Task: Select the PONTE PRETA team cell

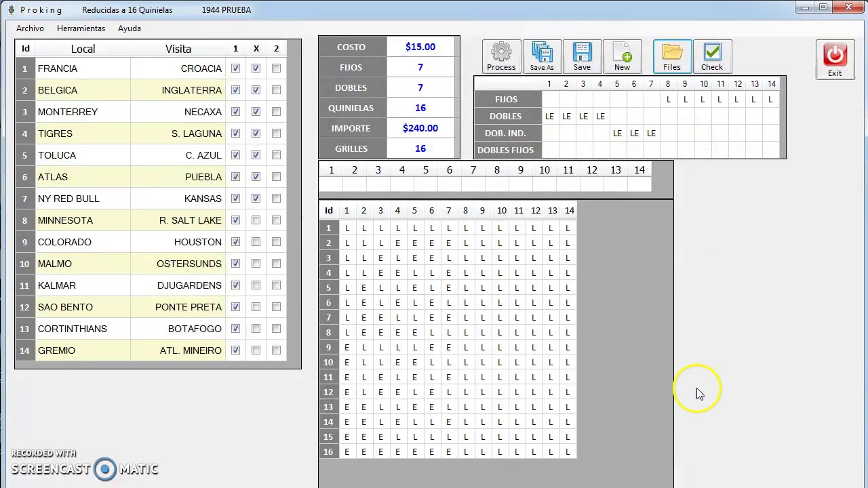Action: tap(178, 307)
